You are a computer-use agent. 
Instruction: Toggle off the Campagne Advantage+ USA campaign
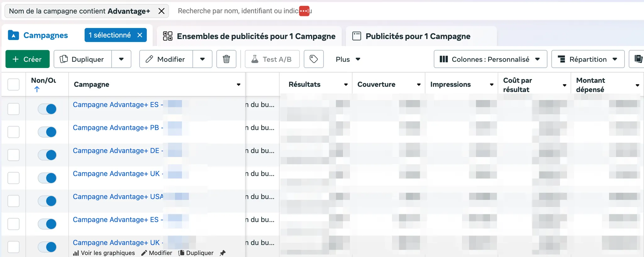[47, 201]
